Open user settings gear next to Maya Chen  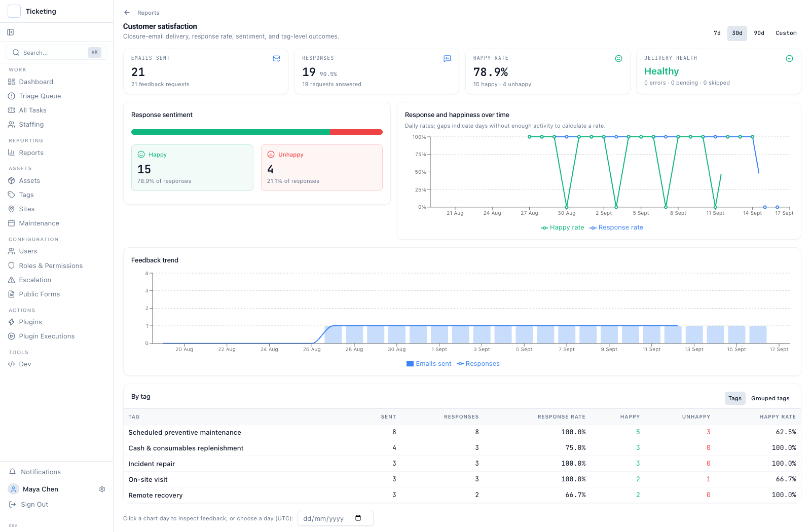click(x=102, y=489)
